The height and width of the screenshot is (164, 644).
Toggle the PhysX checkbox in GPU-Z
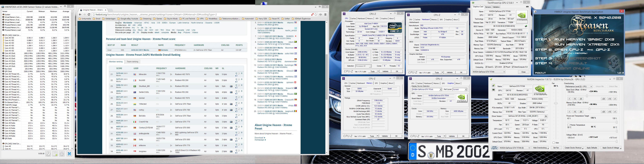tap(504, 67)
